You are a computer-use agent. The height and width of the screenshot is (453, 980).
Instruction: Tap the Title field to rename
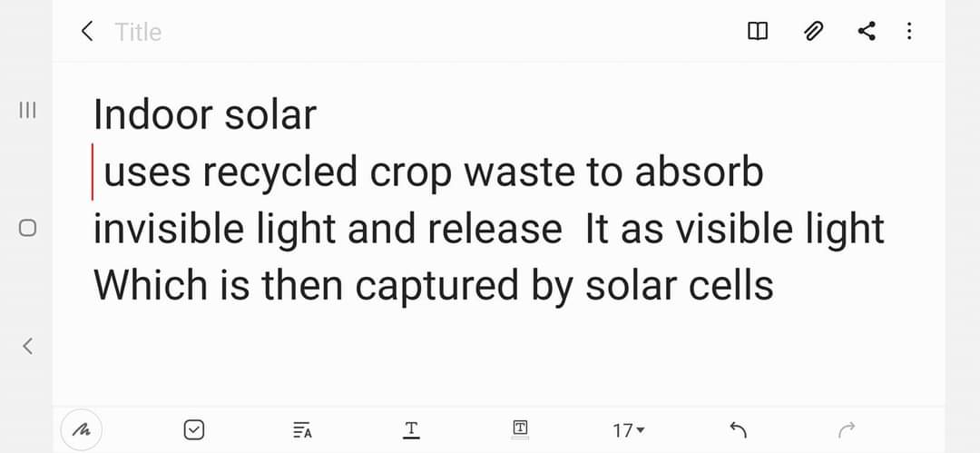(139, 32)
